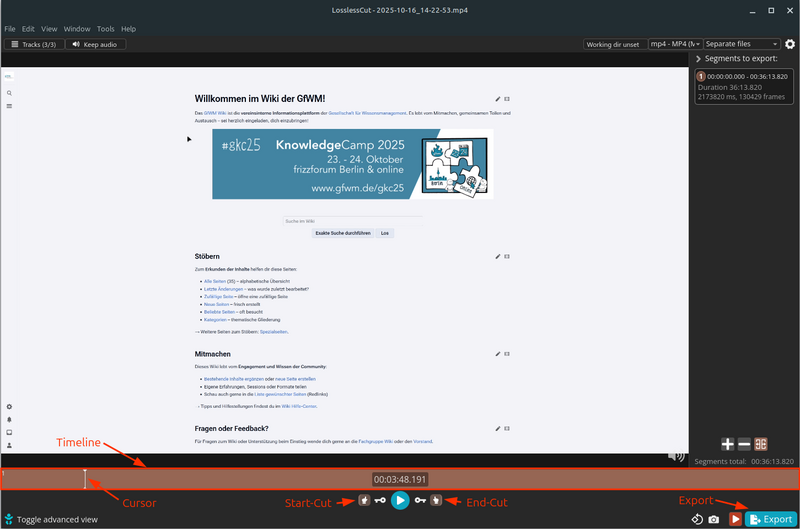Open LosslessCut settings gear
This screenshot has height=529, width=800.
[790, 44]
